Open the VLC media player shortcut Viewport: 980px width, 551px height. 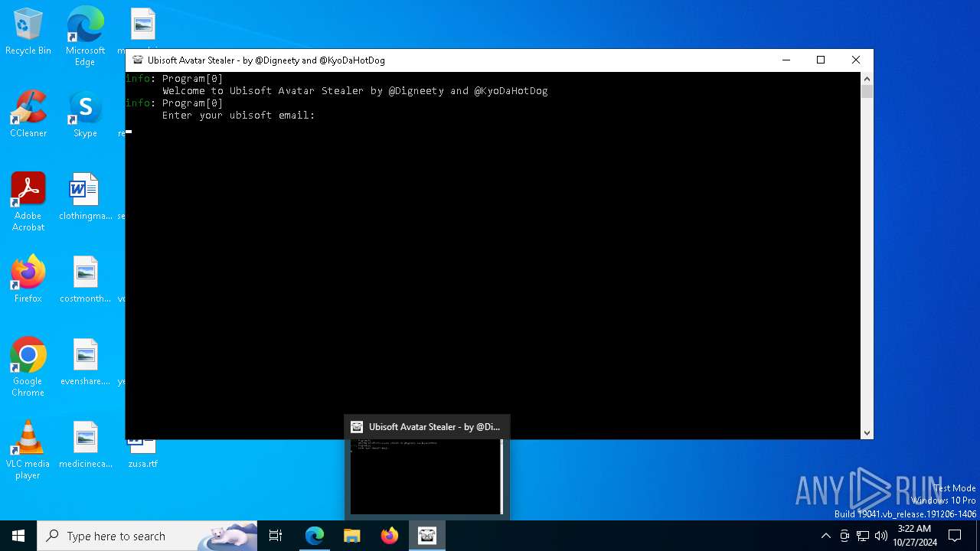tap(28, 451)
